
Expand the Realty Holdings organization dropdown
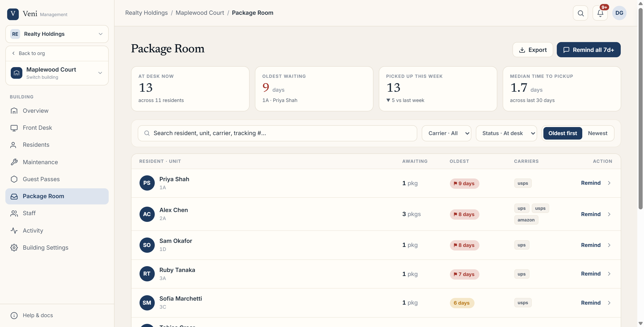[x=100, y=34]
